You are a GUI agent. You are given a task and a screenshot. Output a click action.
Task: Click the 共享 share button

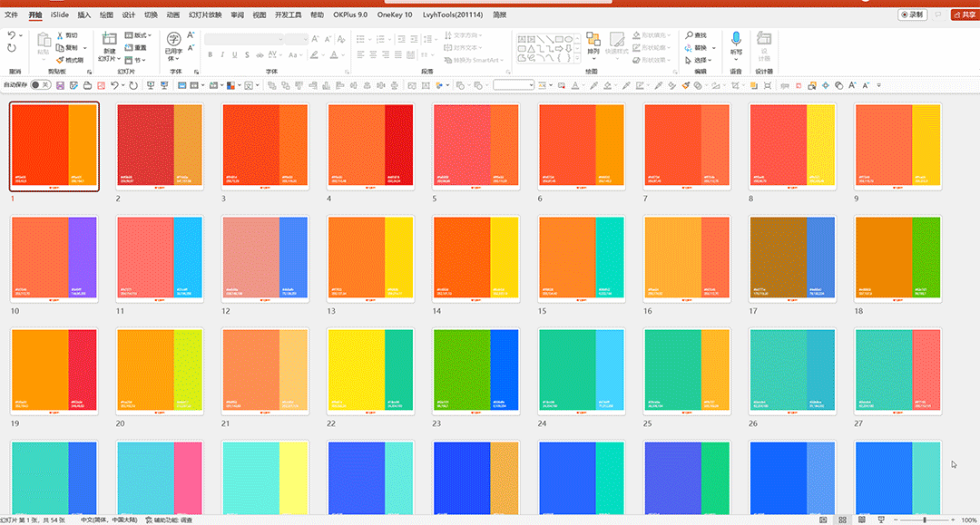(x=964, y=15)
